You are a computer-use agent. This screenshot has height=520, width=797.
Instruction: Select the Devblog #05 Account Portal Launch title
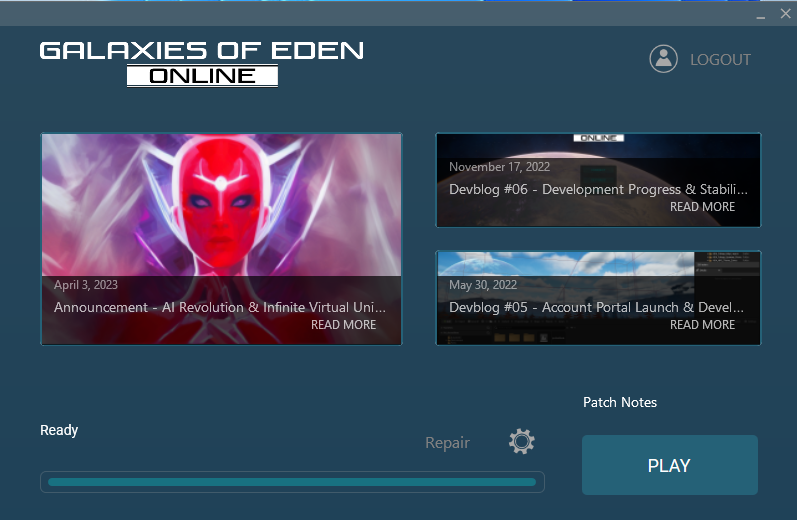point(596,307)
